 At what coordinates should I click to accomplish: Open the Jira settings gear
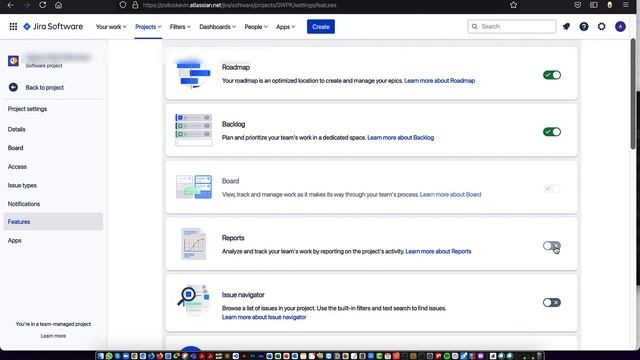click(x=602, y=27)
